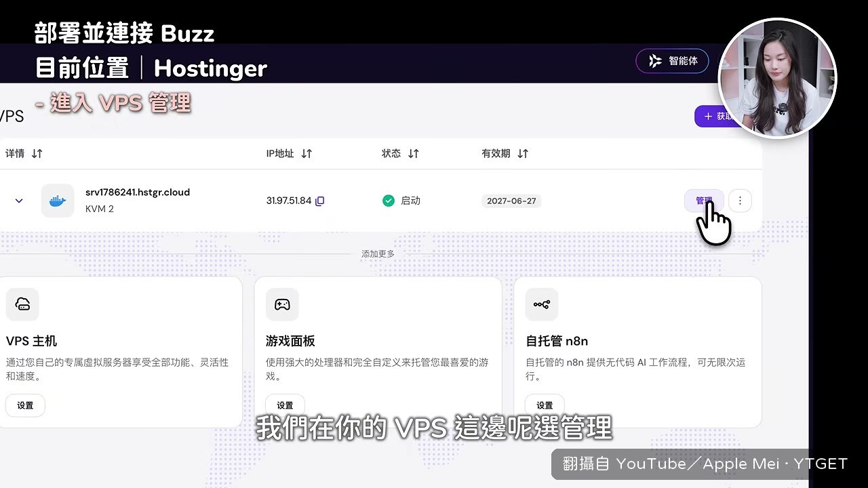
Task: Click the IP address text 31.97.51.84
Action: pyautogui.click(x=289, y=201)
